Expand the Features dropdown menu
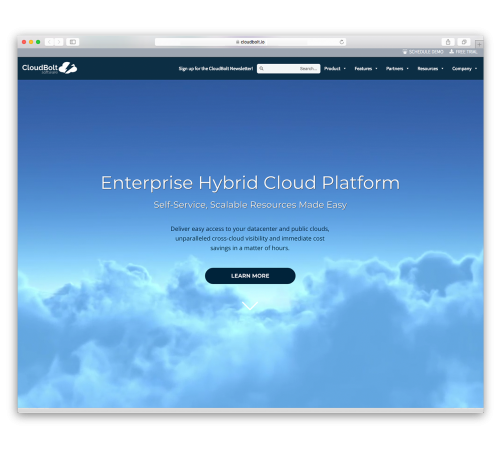This screenshot has width=500, height=453. [366, 69]
